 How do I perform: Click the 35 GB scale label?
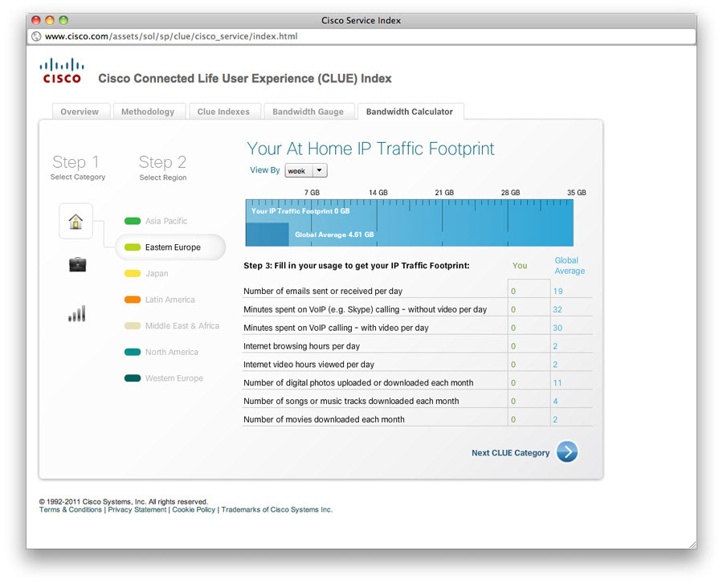click(x=576, y=192)
